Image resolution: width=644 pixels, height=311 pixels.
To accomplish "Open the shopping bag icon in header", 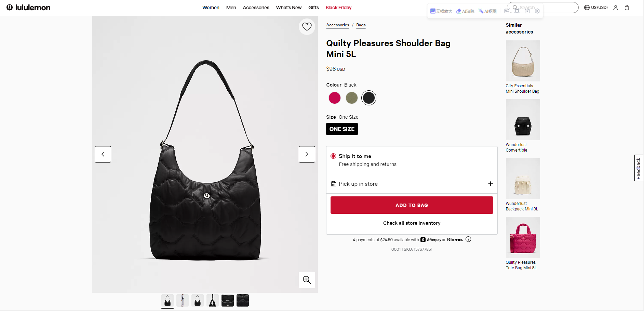I will tap(627, 8).
